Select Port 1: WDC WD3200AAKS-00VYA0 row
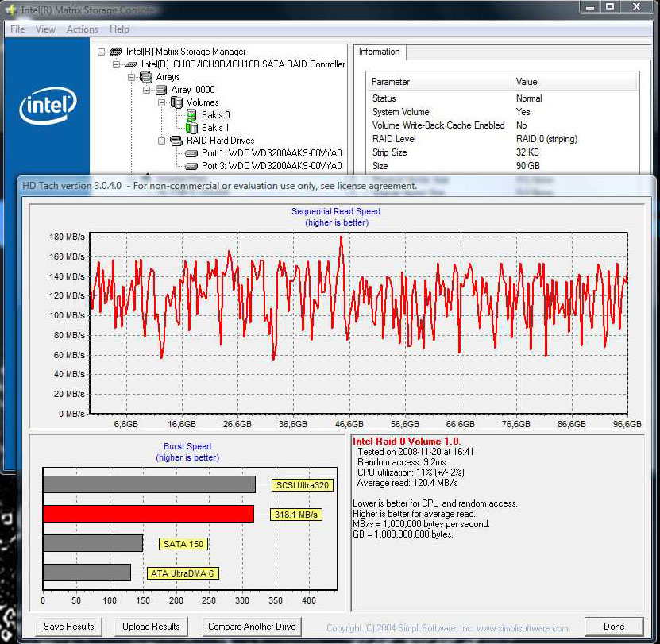 point(272,153)
